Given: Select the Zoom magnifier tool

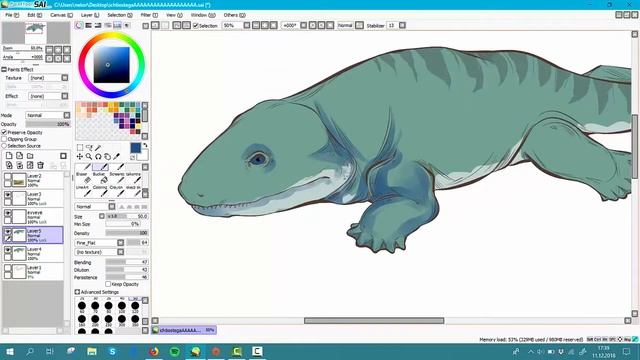Looking at the screenshot, I should point(89,156).
